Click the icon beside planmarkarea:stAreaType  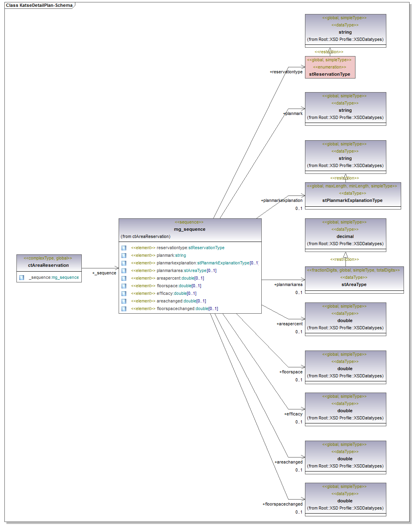[x=124, y=271]
